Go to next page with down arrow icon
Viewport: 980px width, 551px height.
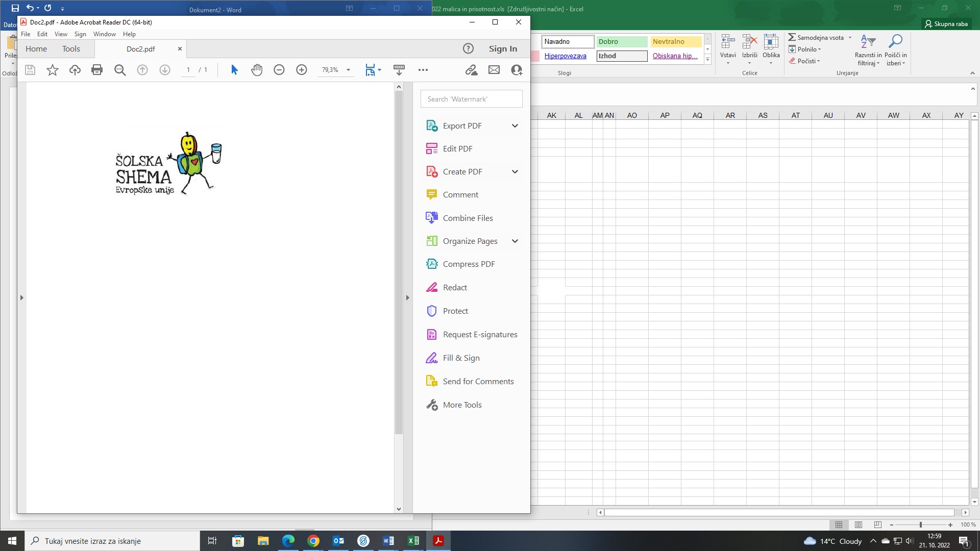[165, 70]
